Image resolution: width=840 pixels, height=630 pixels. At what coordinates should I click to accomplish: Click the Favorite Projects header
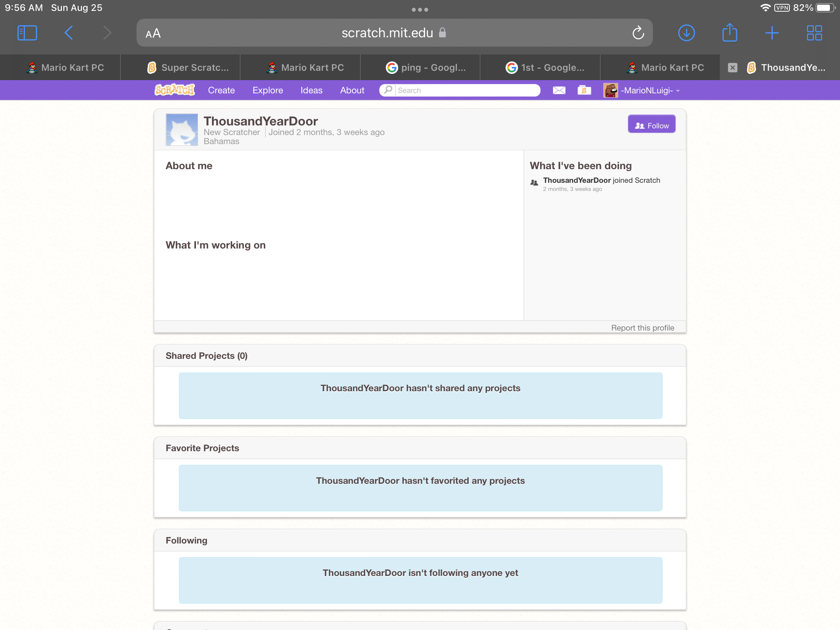[x=202, y=448]
